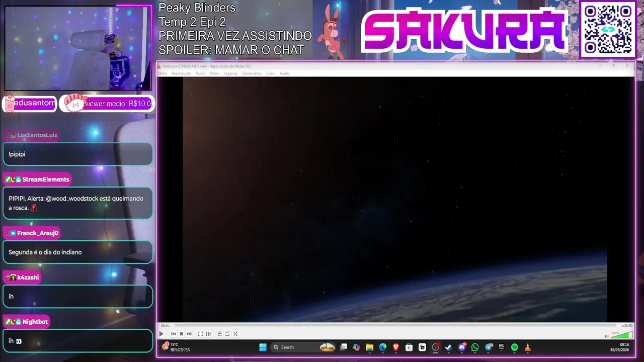The width and height of the screenshot is (644, 362).
Task: Open the Vídeo menu
Action: click(x=214, y=73)
